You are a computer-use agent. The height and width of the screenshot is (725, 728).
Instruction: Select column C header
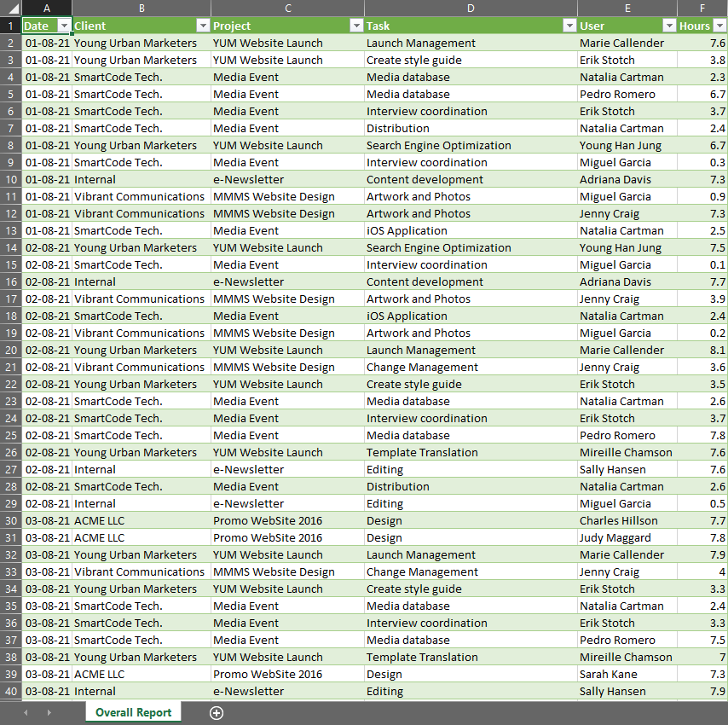tap(288, 8)
